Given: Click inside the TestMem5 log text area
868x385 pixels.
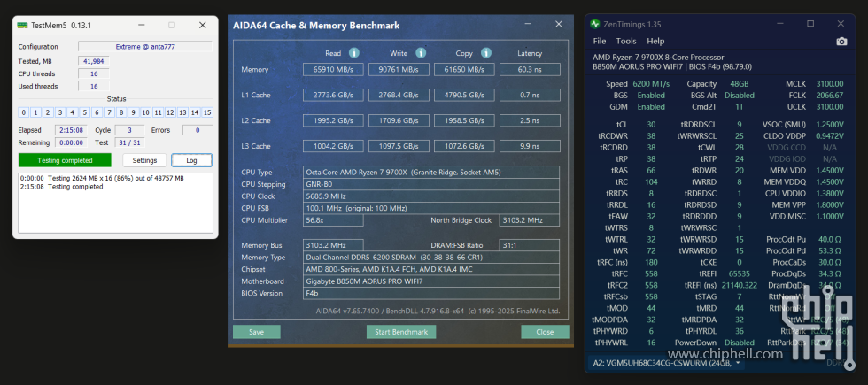Looking at the screenshot, I should [115, 204].
